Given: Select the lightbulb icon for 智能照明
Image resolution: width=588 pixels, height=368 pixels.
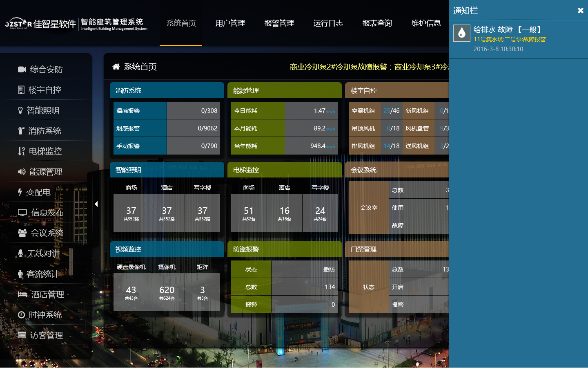Looking at the screenshot, I should [x=20, y=110].
